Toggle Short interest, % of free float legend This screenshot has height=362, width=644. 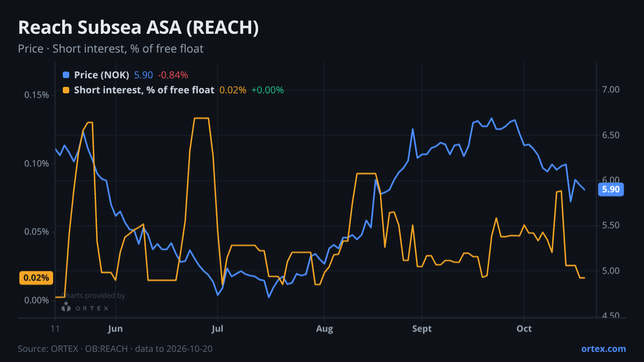click(144, 90)
